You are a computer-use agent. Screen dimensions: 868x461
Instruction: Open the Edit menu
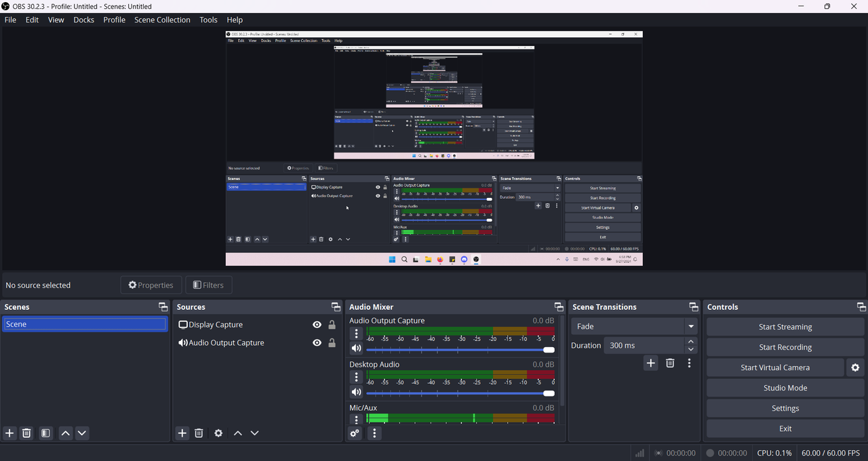coord(32,20)
